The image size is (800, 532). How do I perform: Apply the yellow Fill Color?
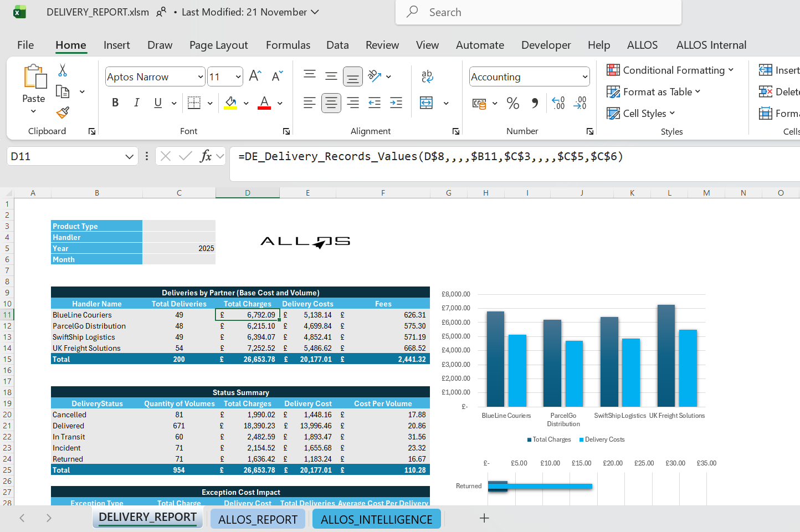click(x=230, y=103)
